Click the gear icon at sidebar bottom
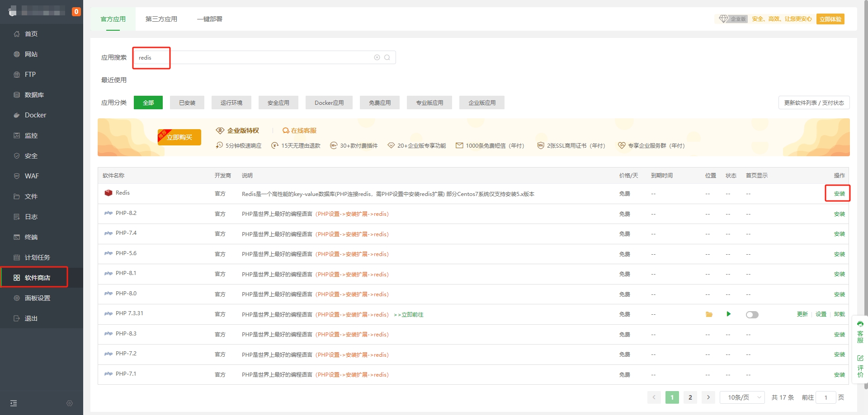 [69, 403]
